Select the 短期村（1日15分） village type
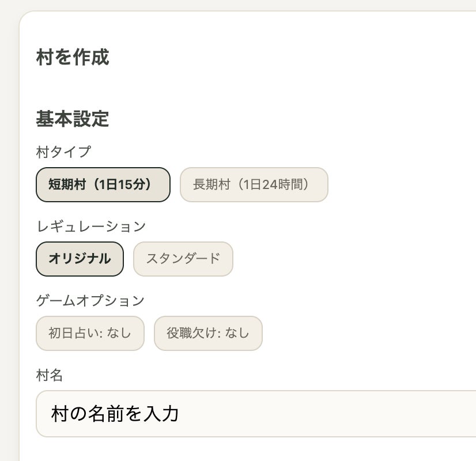The height and width of the screenshot is (461, 476). pos(103,184)
